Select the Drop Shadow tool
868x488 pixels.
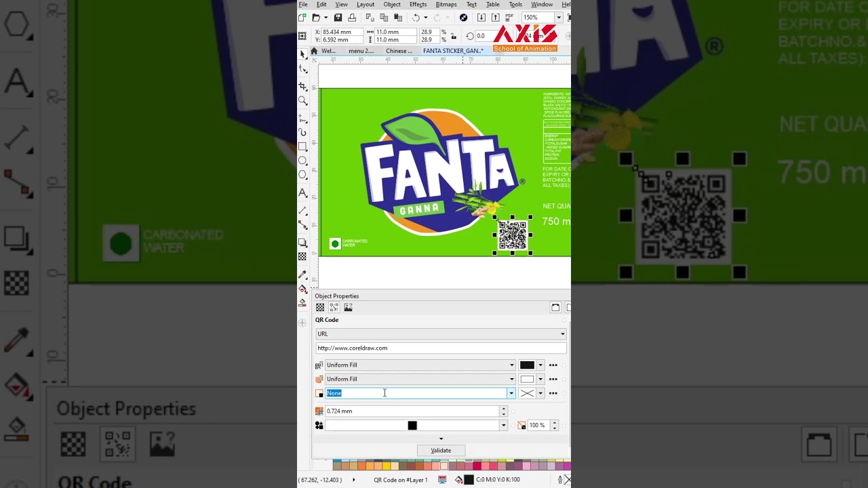tap(302, 242)
